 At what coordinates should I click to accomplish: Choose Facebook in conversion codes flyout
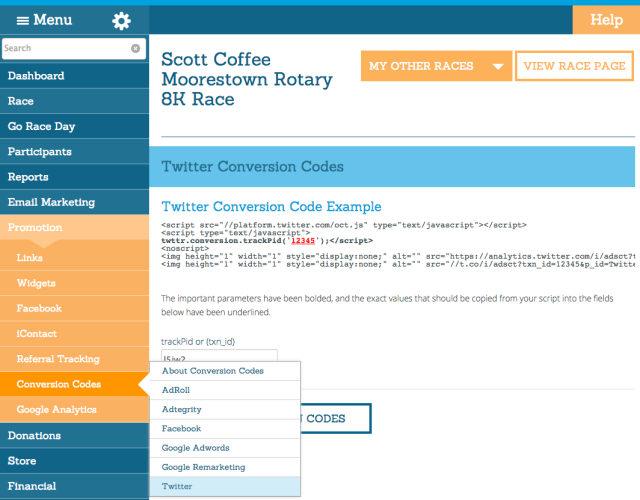[225, 429]
